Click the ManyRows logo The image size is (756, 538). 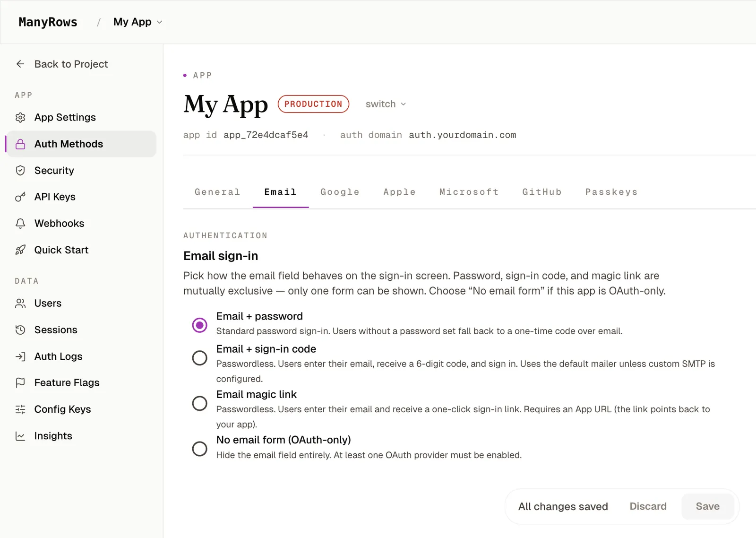48,22
